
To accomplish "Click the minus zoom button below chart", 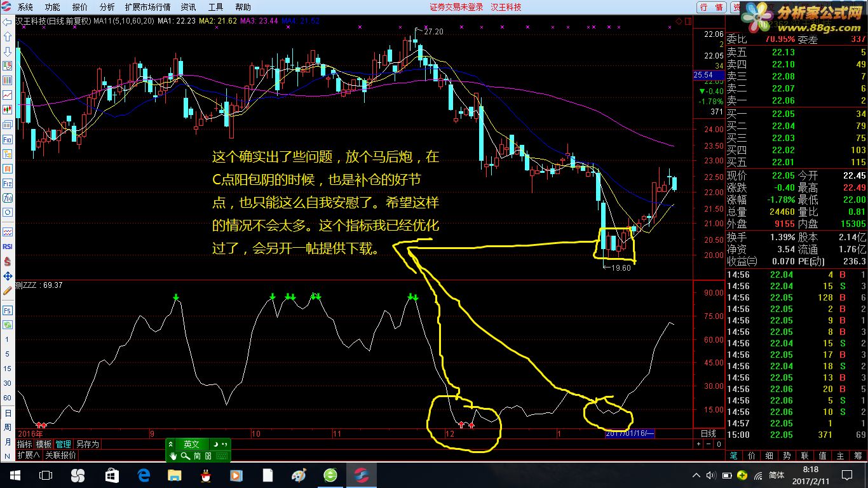I will pos(709,444).
